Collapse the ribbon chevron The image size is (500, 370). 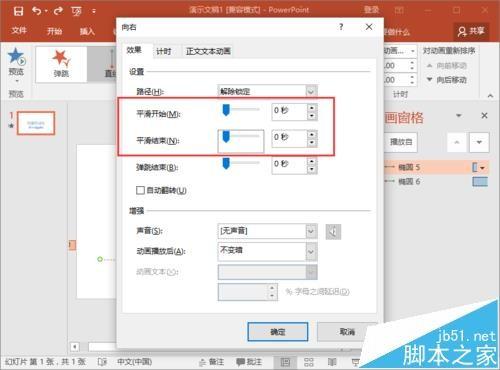click(490, 96)
